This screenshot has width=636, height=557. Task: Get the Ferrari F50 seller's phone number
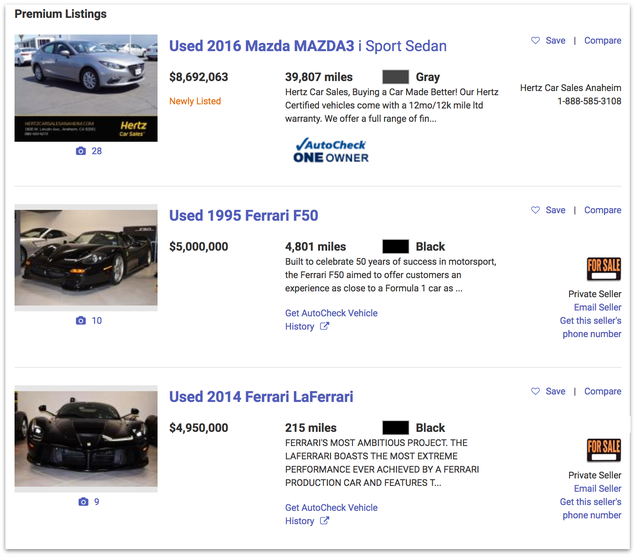point(591,327)
